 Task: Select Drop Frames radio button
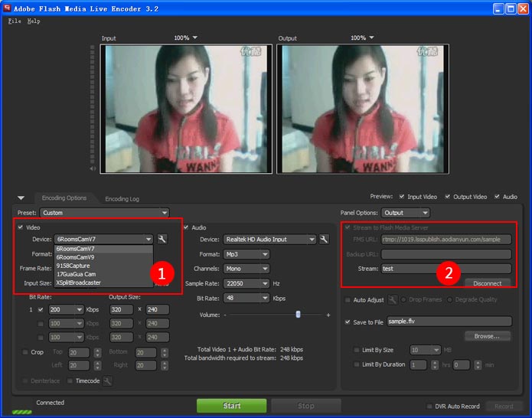coord(403,299)
